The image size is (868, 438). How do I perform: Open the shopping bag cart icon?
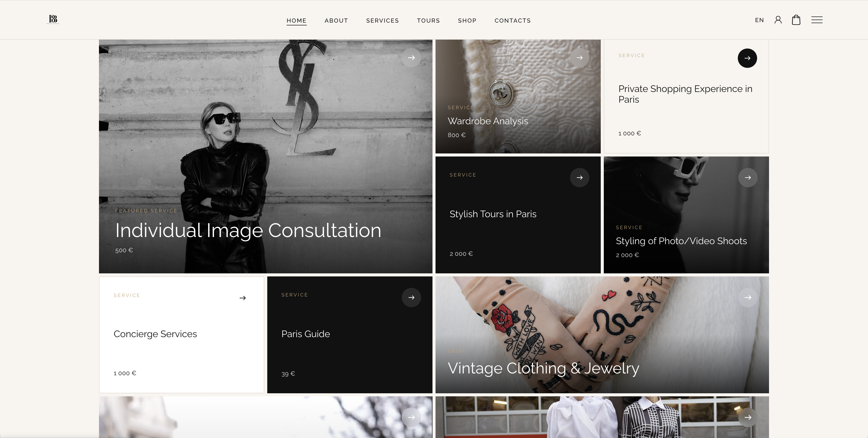(796, 20)
